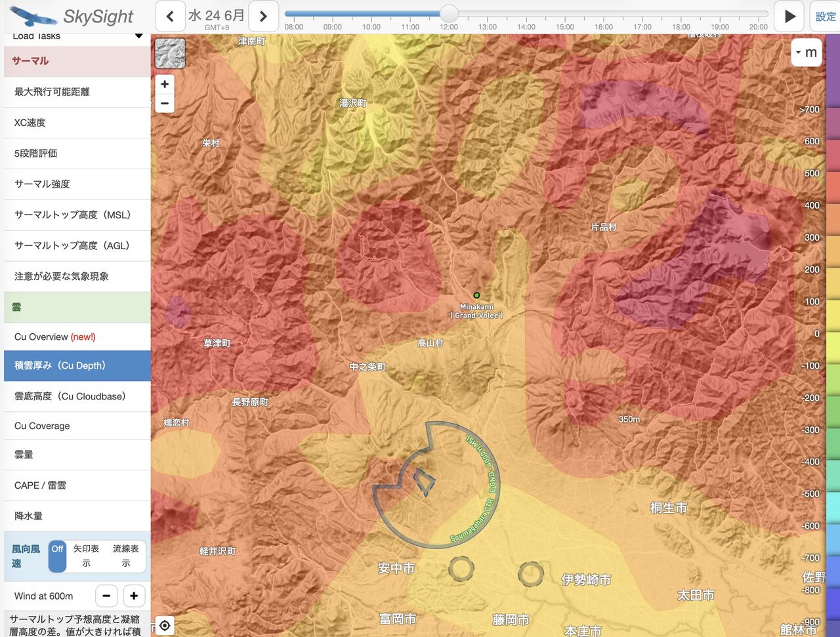
Task: Open Cu Overview (new!) layer
Action: point(77,337)
